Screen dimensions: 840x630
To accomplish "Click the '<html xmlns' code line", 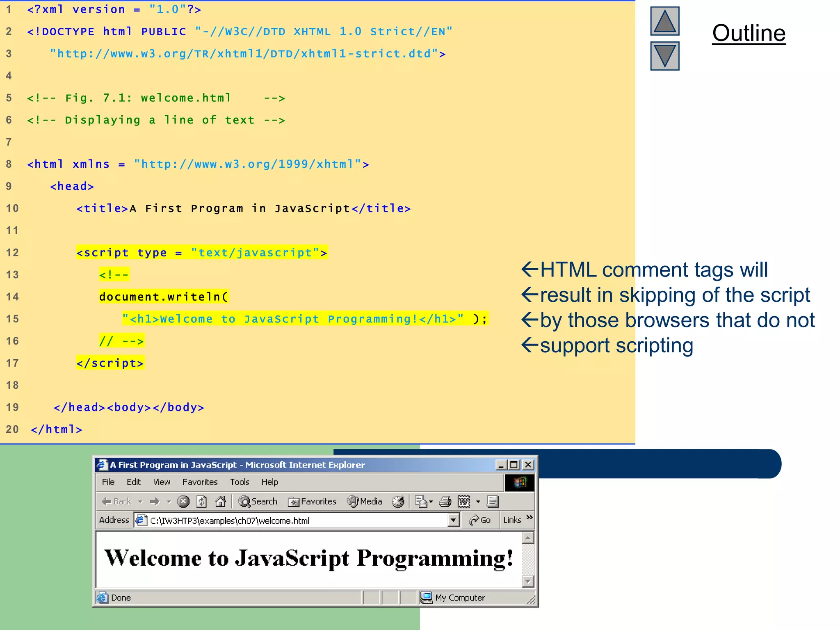I will pyautogui.click(x=198, y=164).
